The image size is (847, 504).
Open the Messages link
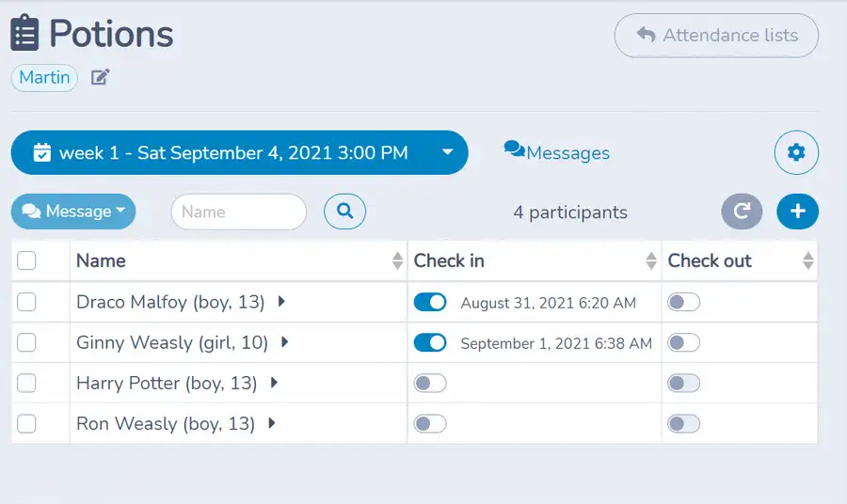pyautogui.click(x=557, y=152)
